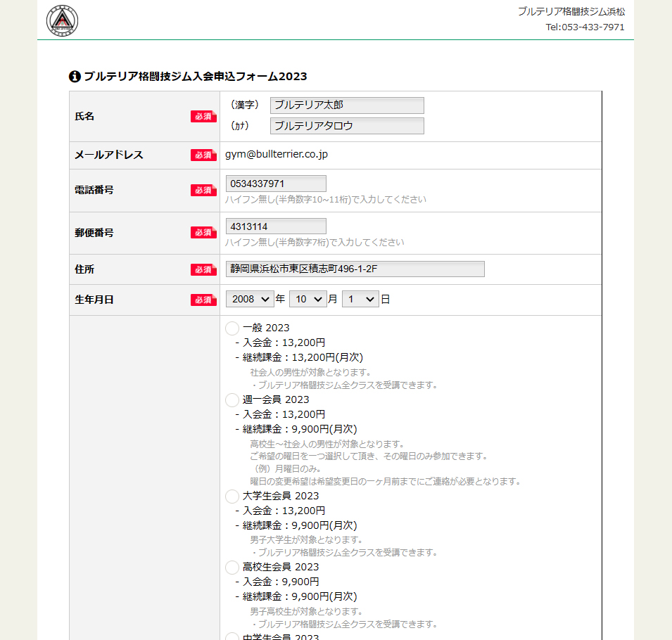Click the 大学生会員 2023 plan label text
The image size is (672, 640).
pyautogui.click(x=281, y=496)
